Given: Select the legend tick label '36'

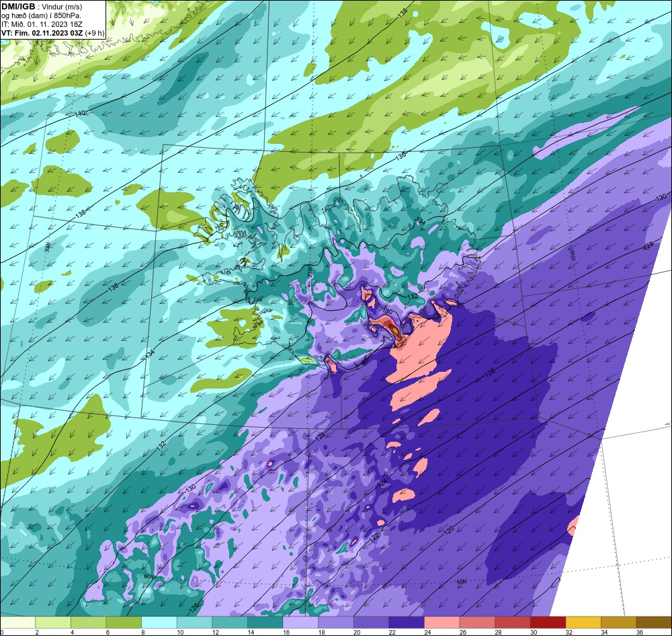Looking at the screenshot, I should (x=640, y=632).
